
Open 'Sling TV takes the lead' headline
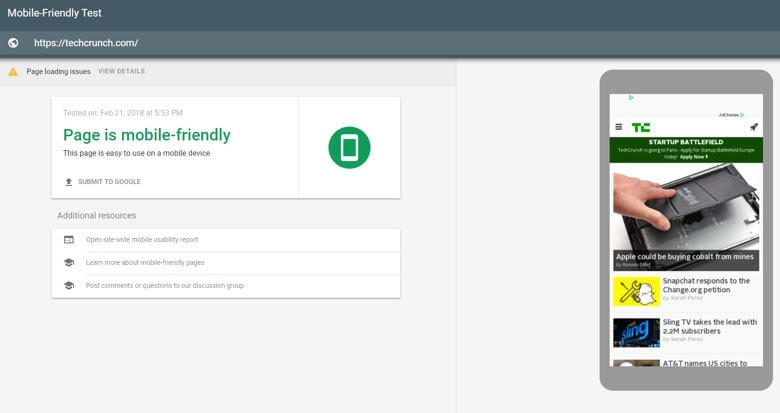point(709,326)
